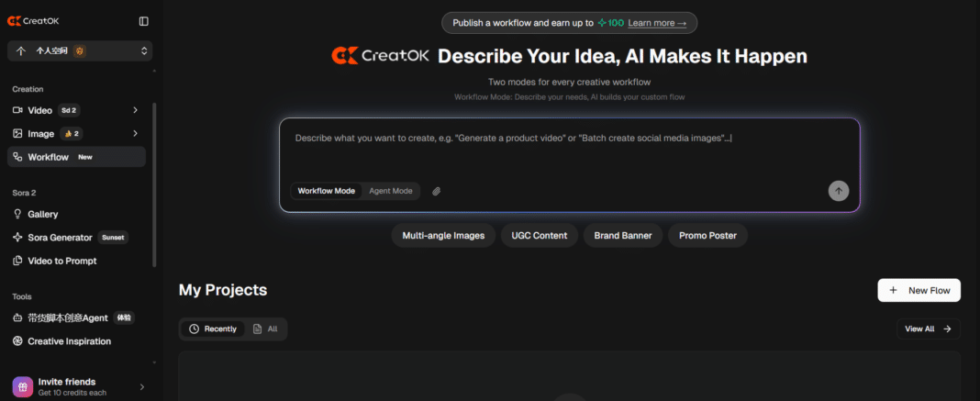Click the sidebar vertical scrollbar
Image resolution: width=980 pixels, height=401 pixels.
click(154, 184)
